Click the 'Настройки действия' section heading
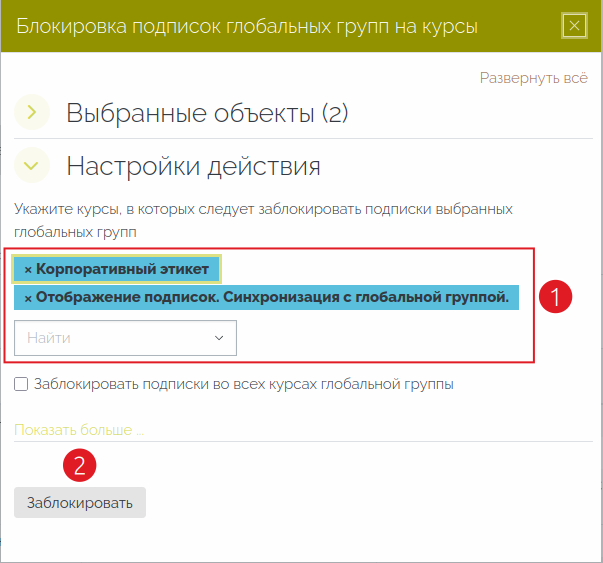 click(193, 166)
